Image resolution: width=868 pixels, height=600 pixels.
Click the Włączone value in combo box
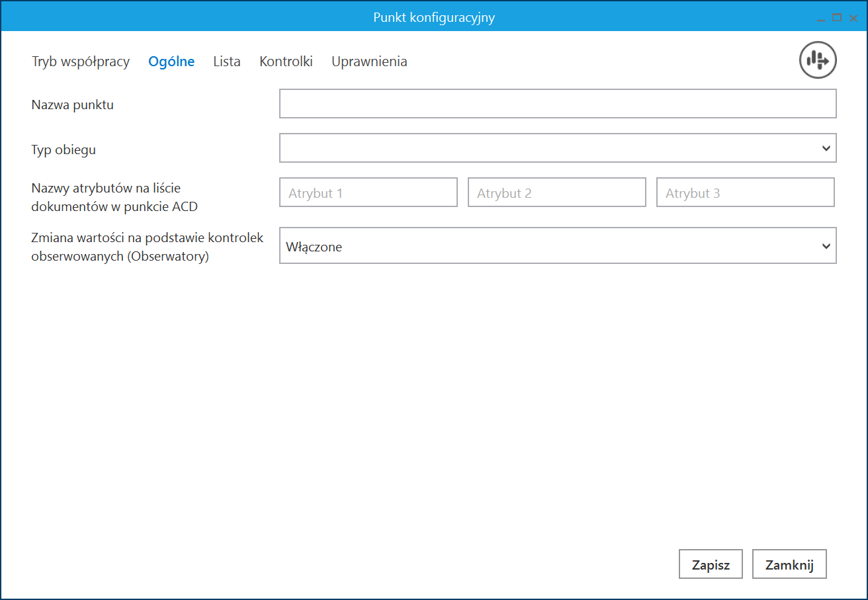pos(315,247)
